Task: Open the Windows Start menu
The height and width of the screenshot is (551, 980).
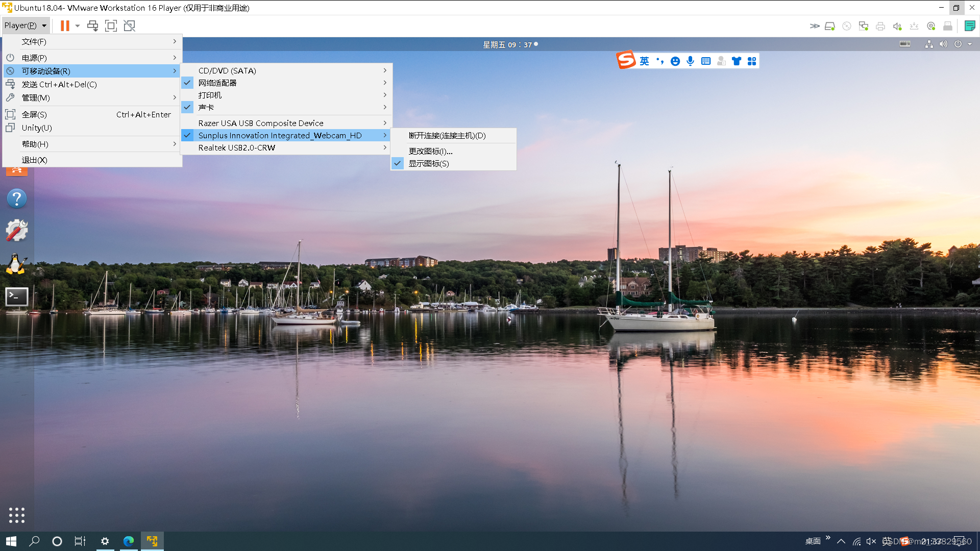Action: point(11,541)
